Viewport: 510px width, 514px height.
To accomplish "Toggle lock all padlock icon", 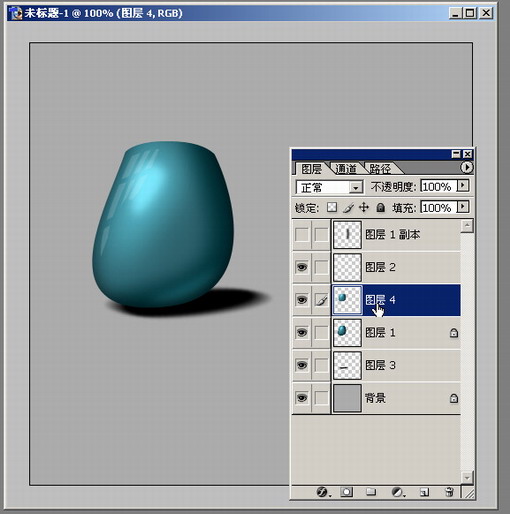I will coord(380,208).
